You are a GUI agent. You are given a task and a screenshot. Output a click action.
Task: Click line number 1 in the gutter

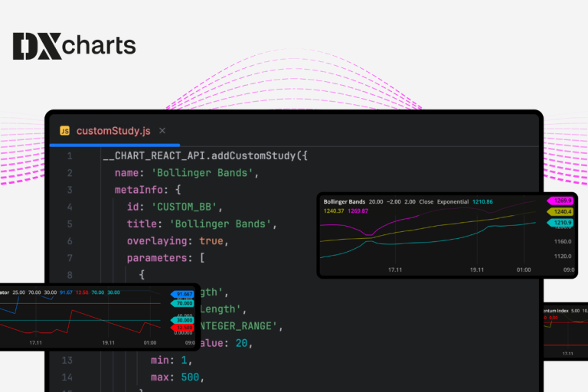tap(70, 156)
